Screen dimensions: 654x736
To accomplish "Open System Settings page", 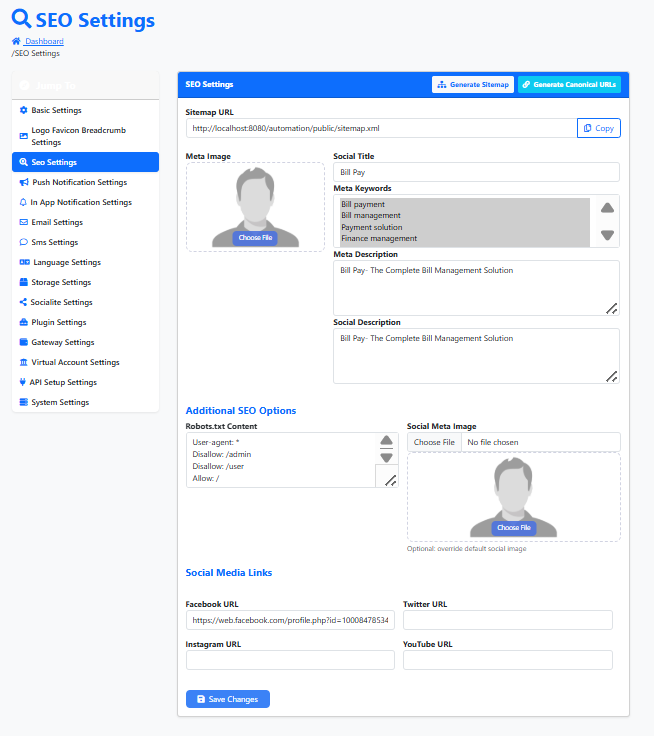I will pos(85,402).
